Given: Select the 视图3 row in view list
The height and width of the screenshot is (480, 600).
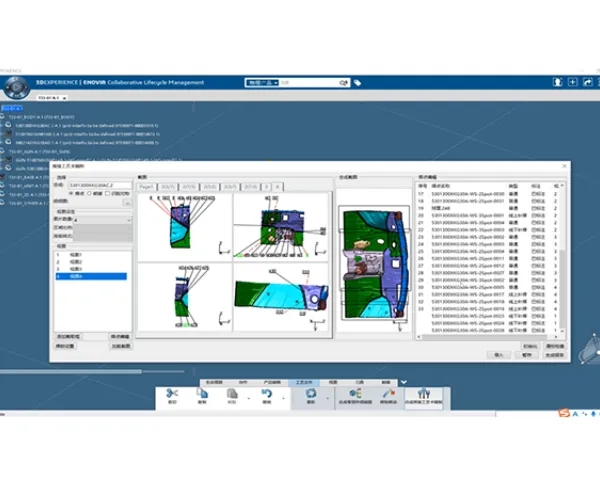Looking at the screenshot, I should [x=91, y=269].
